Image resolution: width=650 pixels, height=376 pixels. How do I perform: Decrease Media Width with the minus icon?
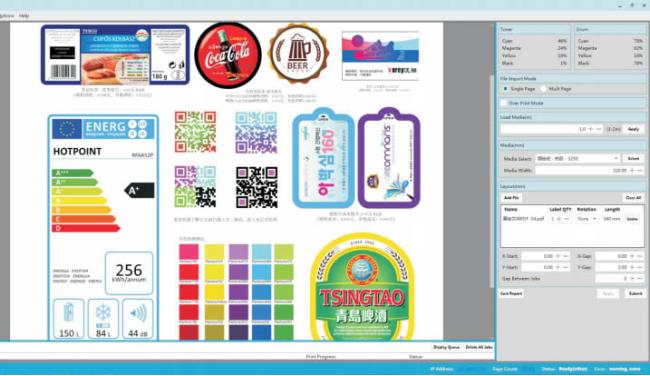[640, 170]
